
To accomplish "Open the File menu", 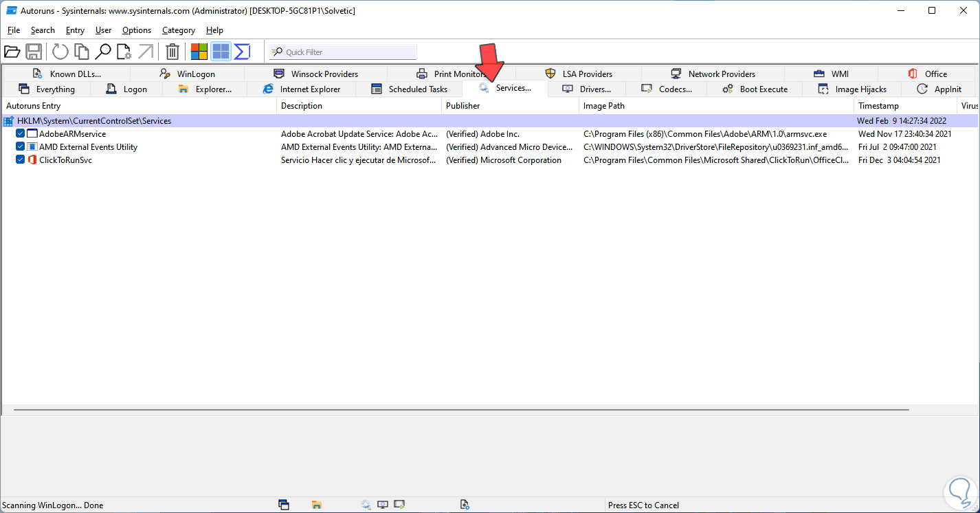I will (x=14, y=30).
